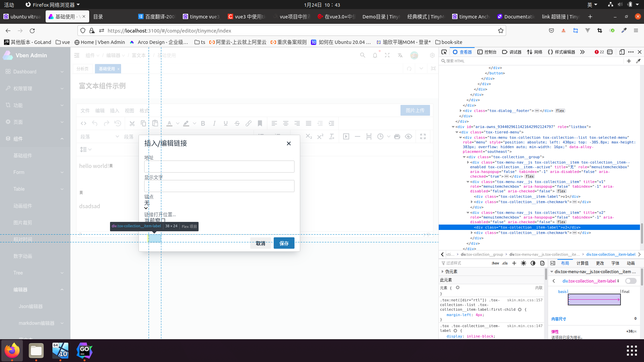Click the source code icon in editor toolbar

[x=84, y=123]
